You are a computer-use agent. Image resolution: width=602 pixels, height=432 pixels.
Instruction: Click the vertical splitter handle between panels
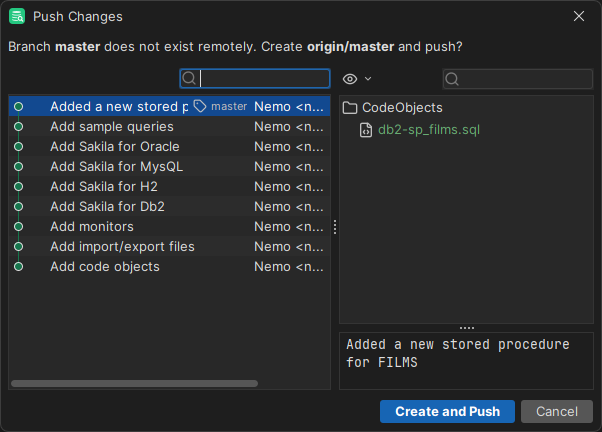point(335,228)
